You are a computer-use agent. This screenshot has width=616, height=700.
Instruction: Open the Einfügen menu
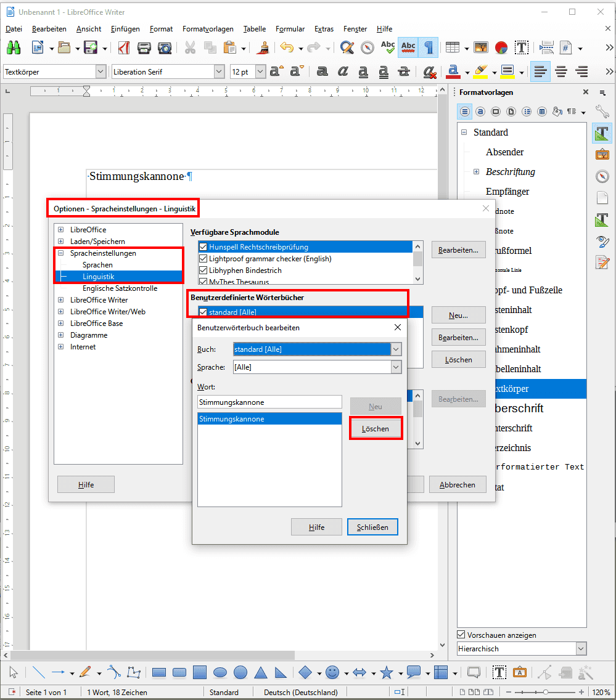coord(125,29)
